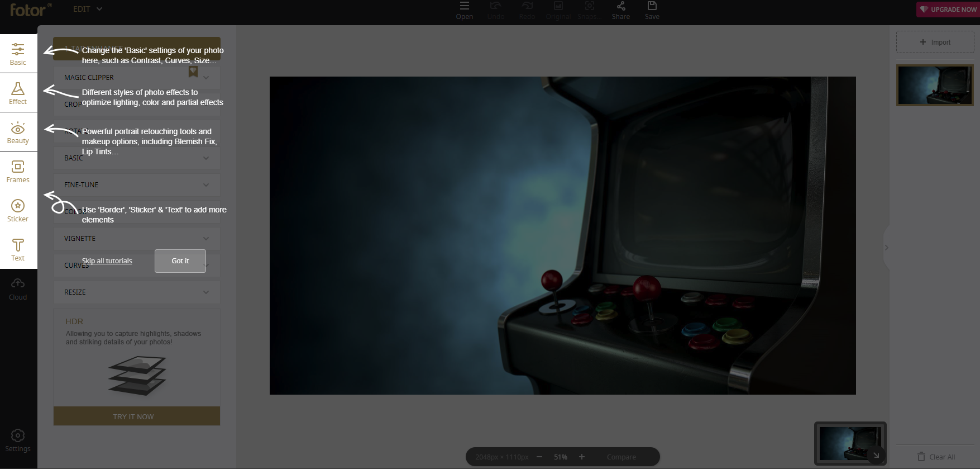Click the Redo icon
This screenshot has height=469, width=980.
[527, 10]
